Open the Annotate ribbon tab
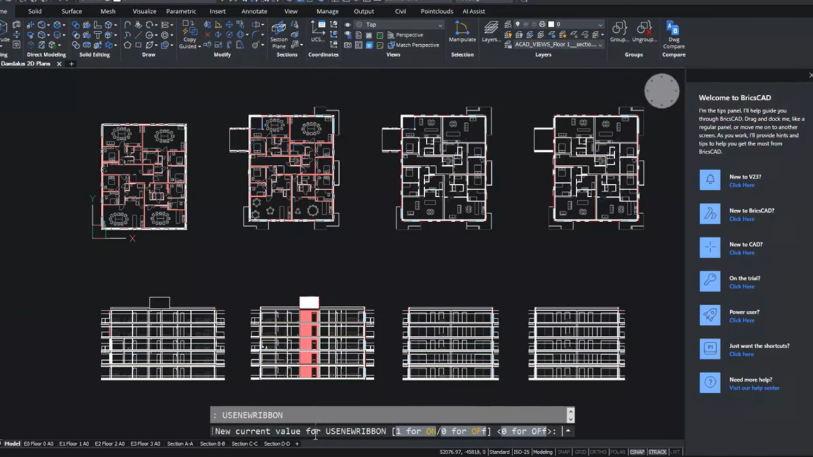 click(x=254, y=11)
